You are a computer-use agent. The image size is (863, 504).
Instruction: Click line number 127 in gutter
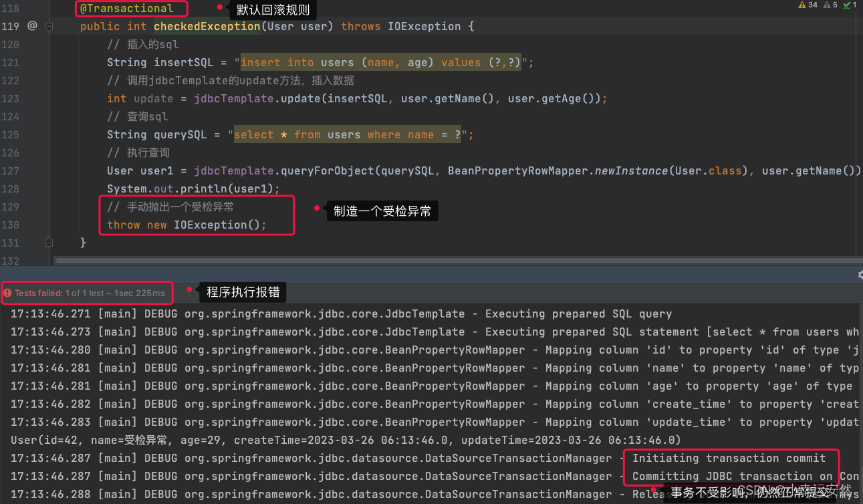tap(11, 171)
